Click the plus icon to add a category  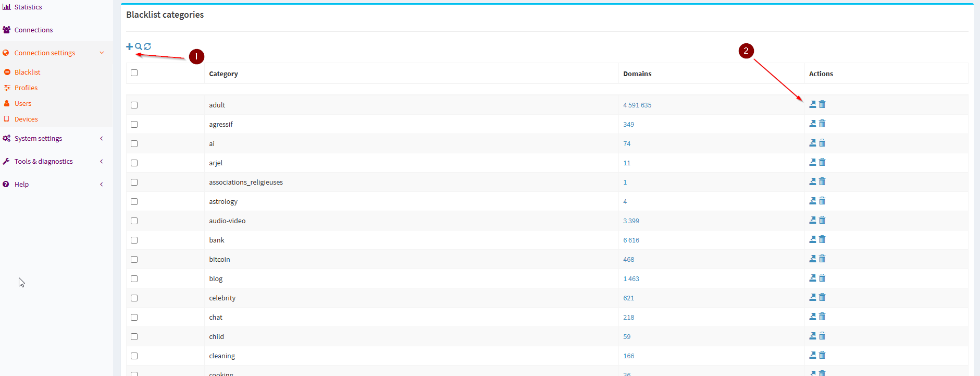point(129,46)
